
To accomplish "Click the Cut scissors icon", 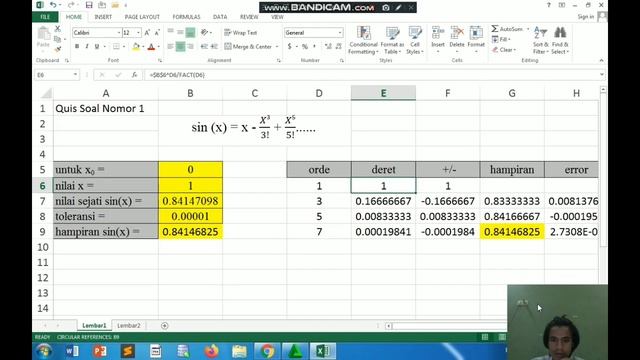I will click(x=58, y=29).
